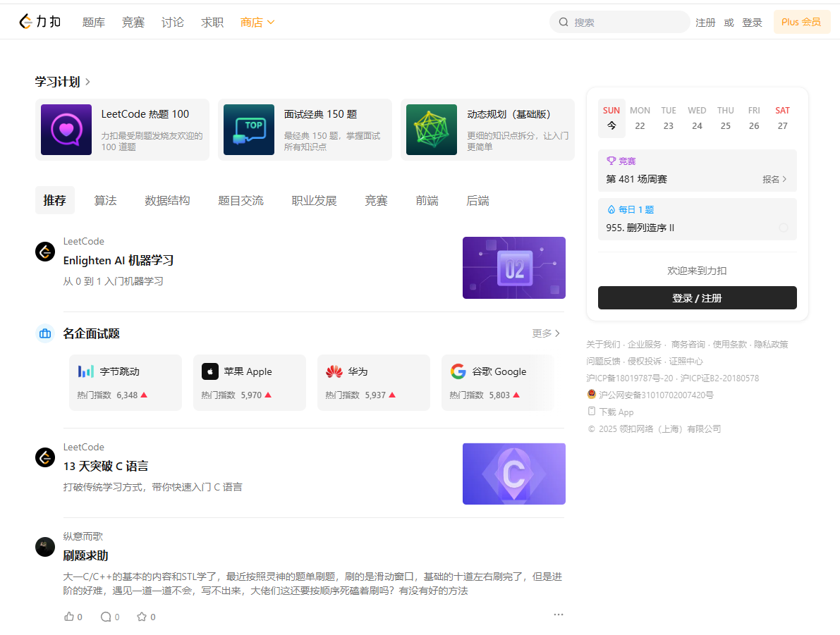This screenshot has width=840, height=635.
Task: Click the 关于我们 footer link
Action: 603,344
